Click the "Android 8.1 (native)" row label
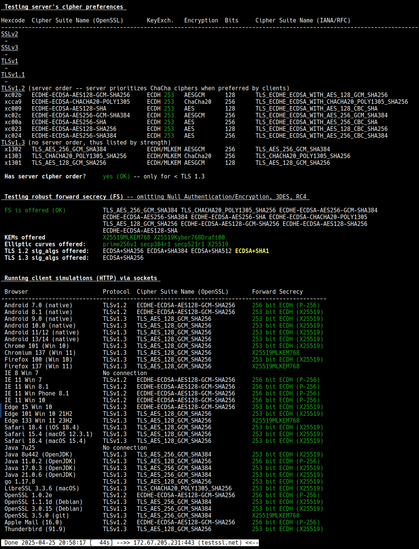 [39, 312]
